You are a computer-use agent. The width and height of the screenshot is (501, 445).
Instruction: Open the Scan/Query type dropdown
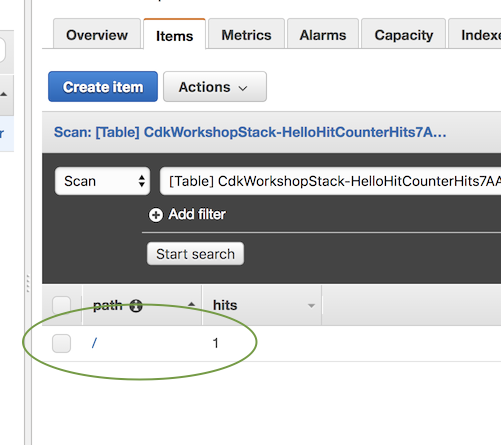point(102,181)
